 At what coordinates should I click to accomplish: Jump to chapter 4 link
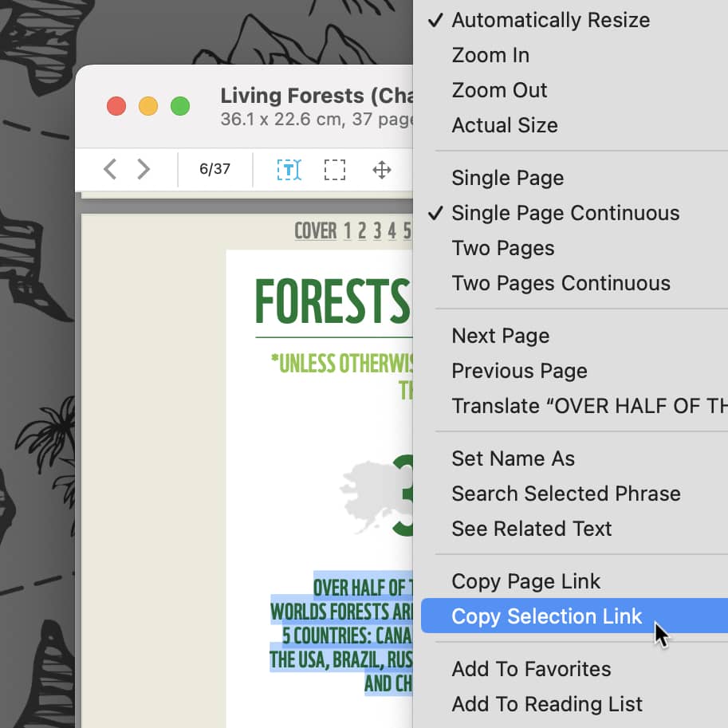click(392, 230)
